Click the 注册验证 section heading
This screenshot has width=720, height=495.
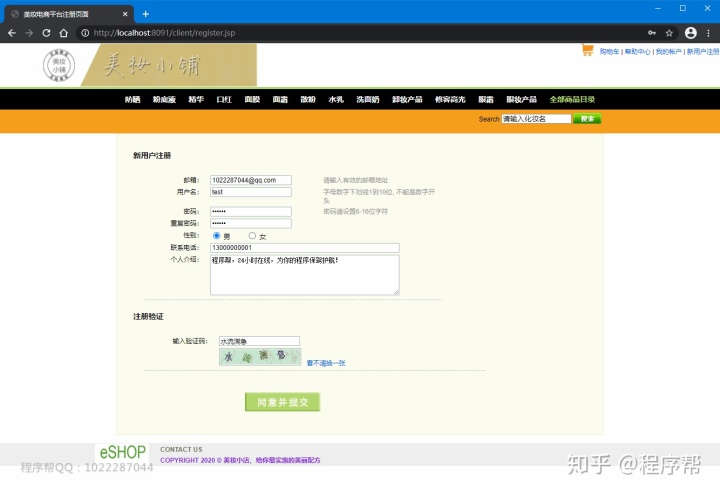pyautogui.click(x=148, y=316)
